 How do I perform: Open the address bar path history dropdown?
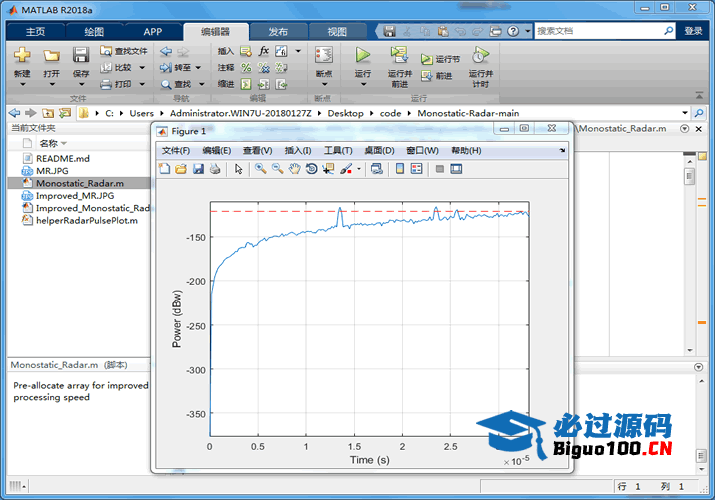[685, 113]
